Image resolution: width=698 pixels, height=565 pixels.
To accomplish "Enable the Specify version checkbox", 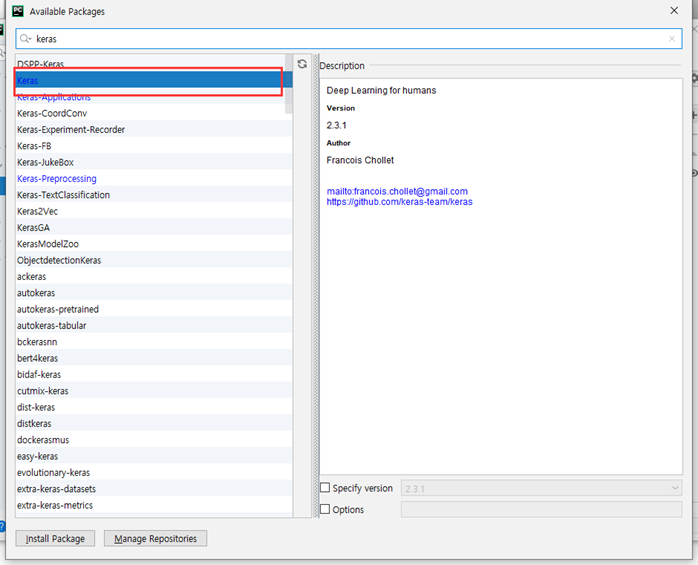I will (x=325, y=488).
